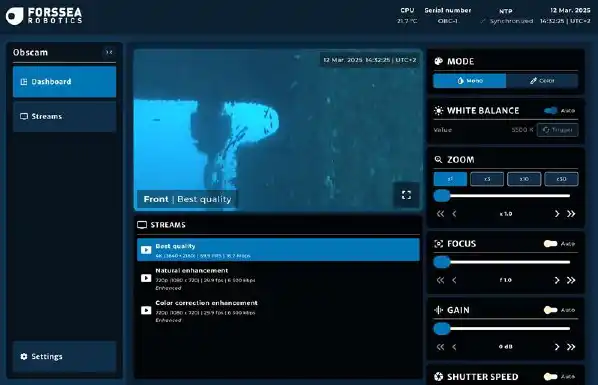Play the Best quality stream

pos(146,250)
